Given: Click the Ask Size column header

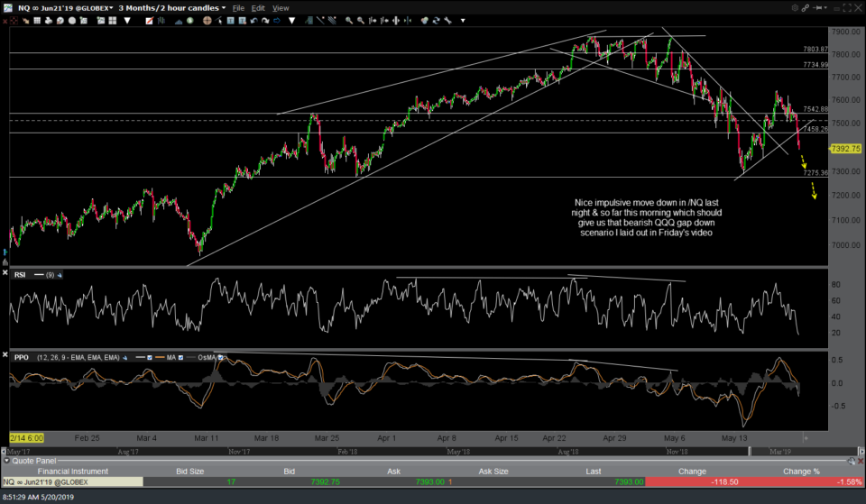Looking at the screenshot, I should [x=493, y=471].
